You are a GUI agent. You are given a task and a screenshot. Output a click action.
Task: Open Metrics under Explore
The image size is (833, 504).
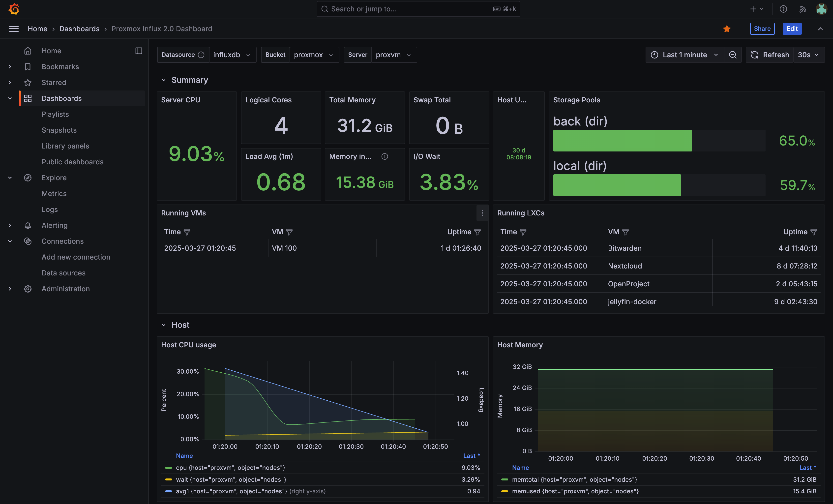[x=54, y=194]
